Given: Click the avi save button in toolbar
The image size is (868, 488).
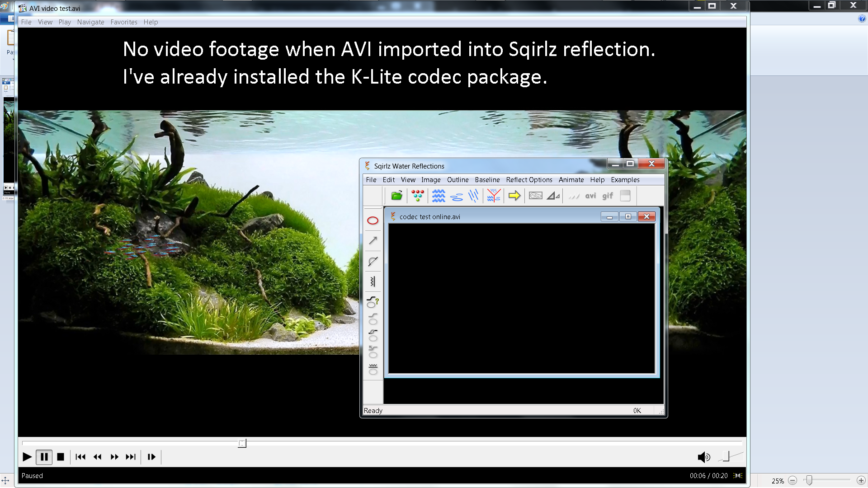Looking at the screenshot, I should 590,196.
